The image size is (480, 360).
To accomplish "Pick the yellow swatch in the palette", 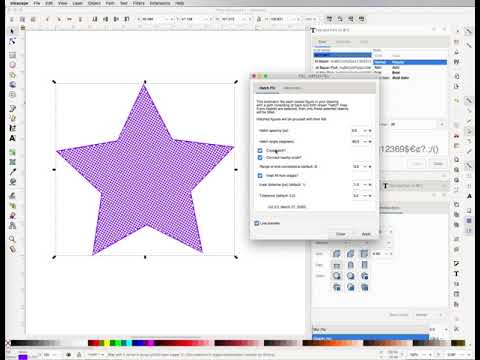I will (x=106, y=343).
